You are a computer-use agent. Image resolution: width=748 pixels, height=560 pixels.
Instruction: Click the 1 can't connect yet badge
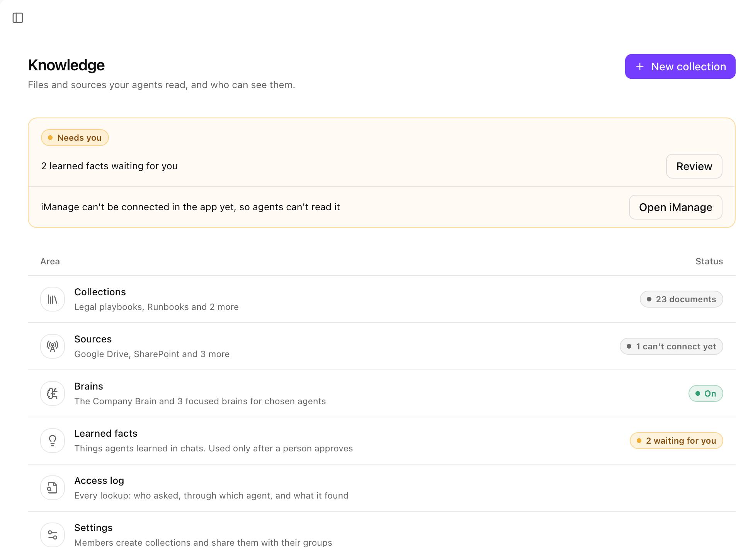[x=671, y=346]
